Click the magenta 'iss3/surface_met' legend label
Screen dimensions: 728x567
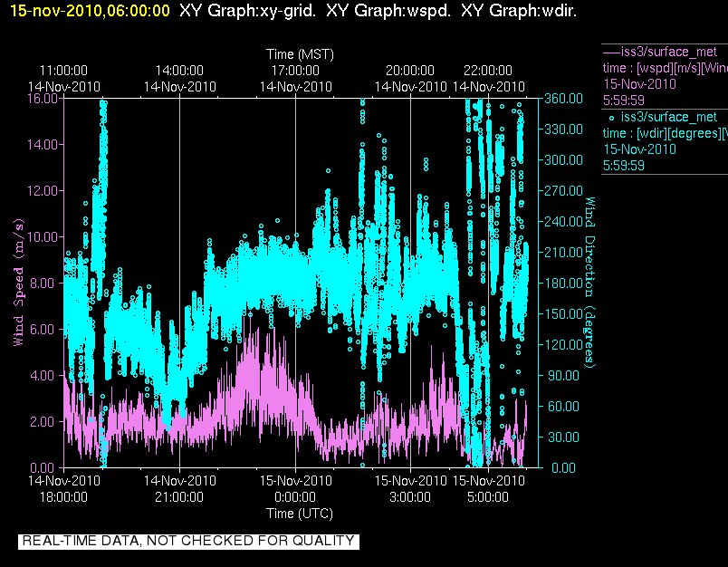tap(668, 52)
